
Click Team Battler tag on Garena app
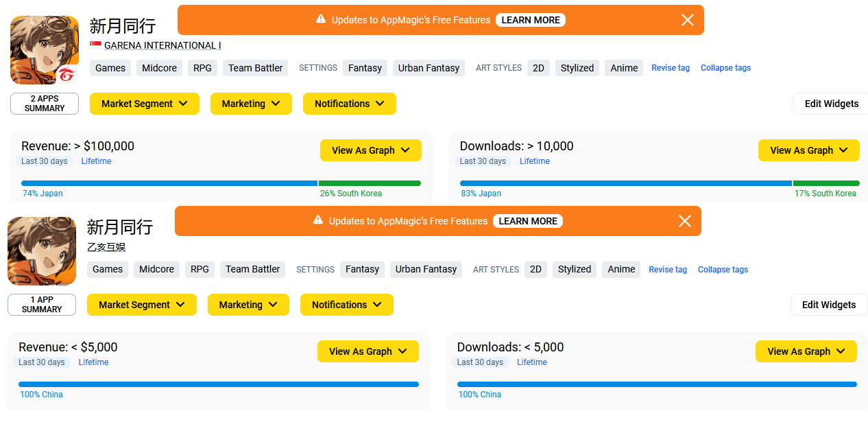pyautogui.click(x=256, y=68)
